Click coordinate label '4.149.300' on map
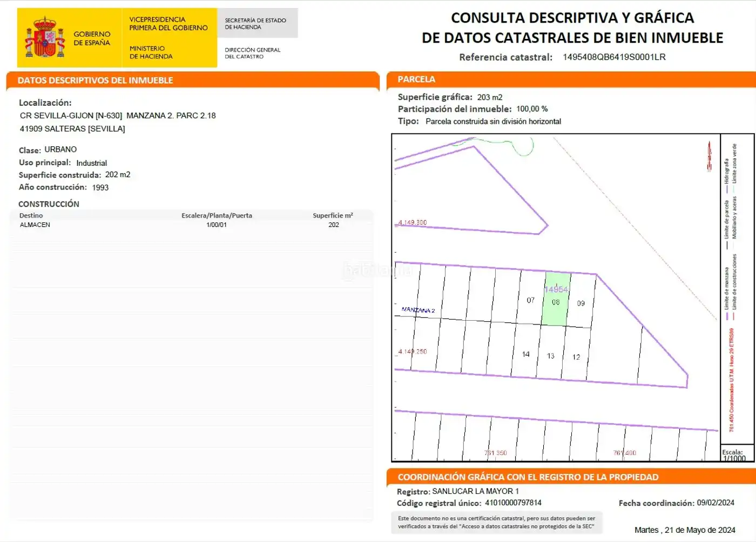This screenshot has width=756, height=542. [x=412, y=222]
